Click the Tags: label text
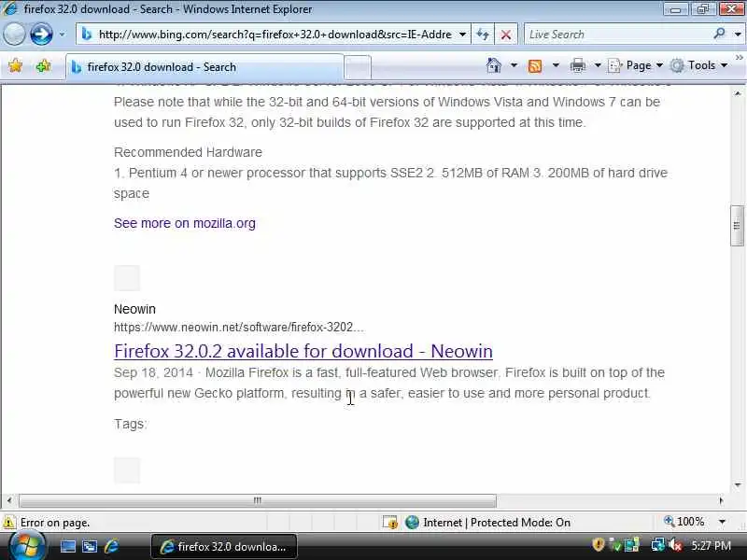747x560 pixels. click(x=131, y=424)
